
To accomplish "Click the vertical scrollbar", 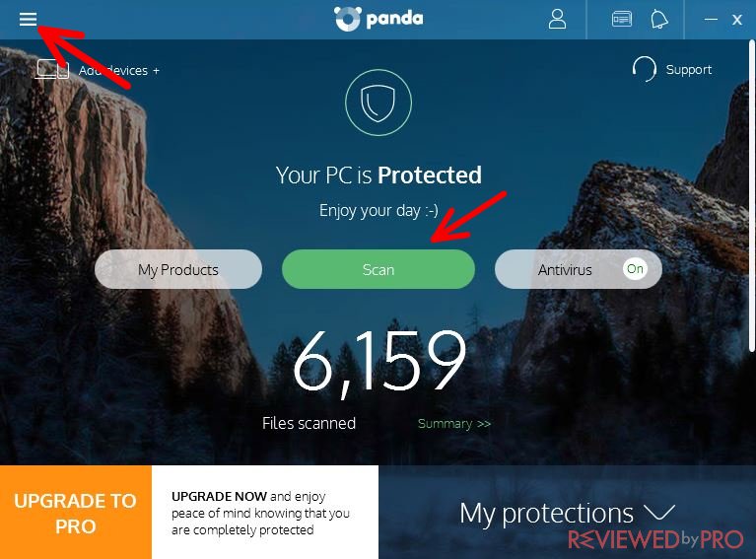I will point(751,197).
